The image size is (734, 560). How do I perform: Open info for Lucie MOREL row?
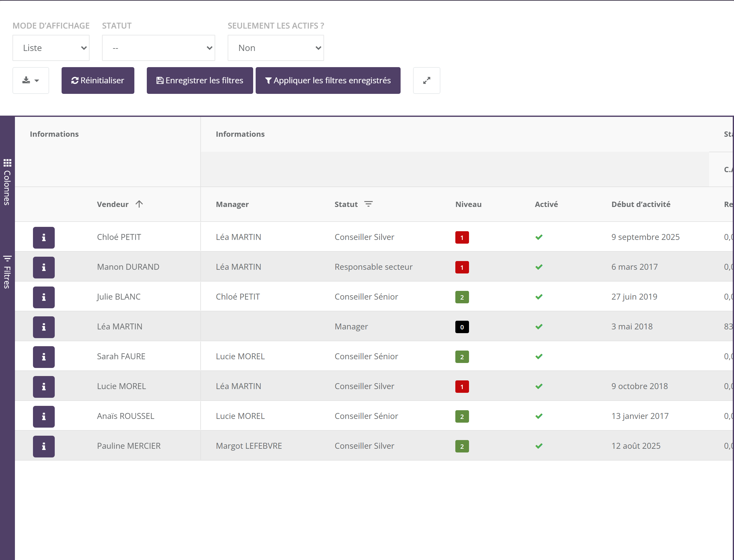tap(44, 387)
